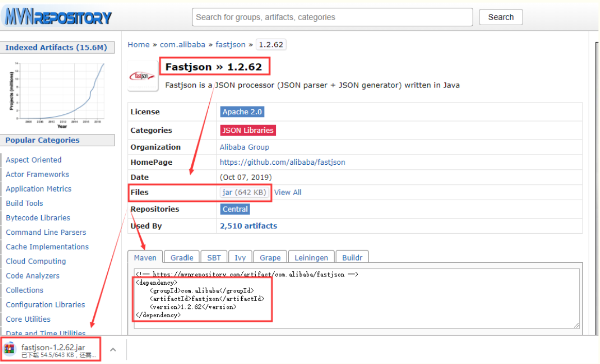This screenshot has height=364, width=600.
Task: Open the Code Analyzers category
Action: [x=33, y=276]
